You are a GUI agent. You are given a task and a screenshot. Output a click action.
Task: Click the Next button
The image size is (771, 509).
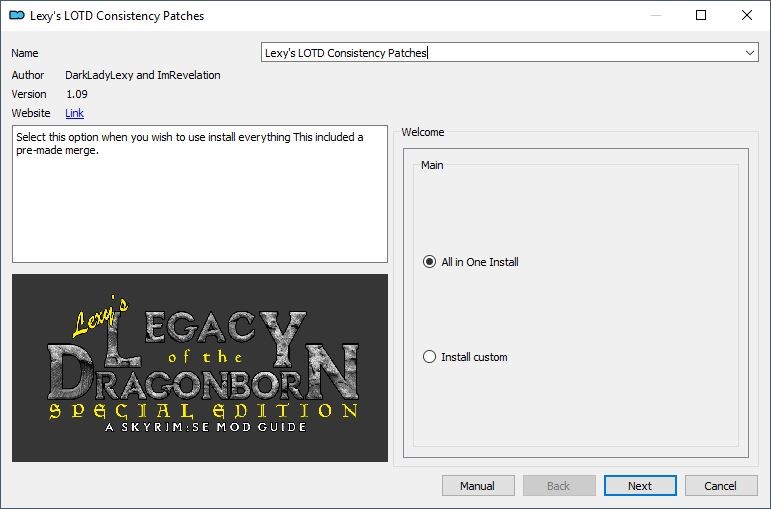click(x=640, y=486)
